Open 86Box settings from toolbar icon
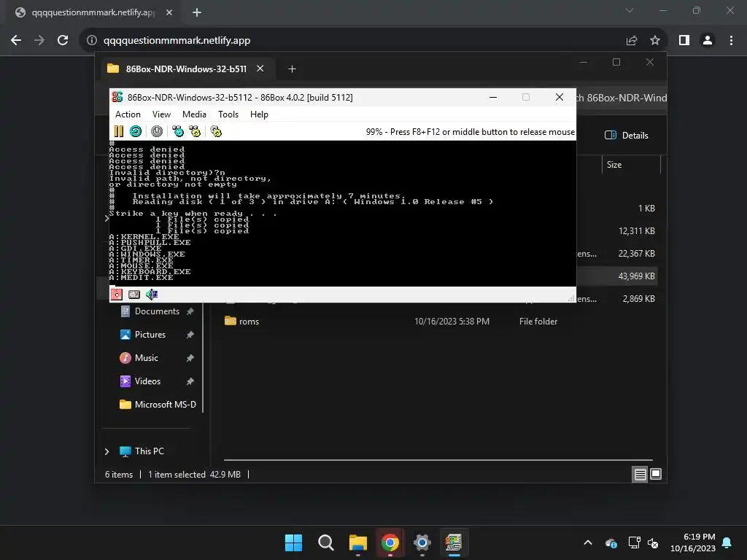The width and height of the screenshot is (747, 560). [216, 131]
